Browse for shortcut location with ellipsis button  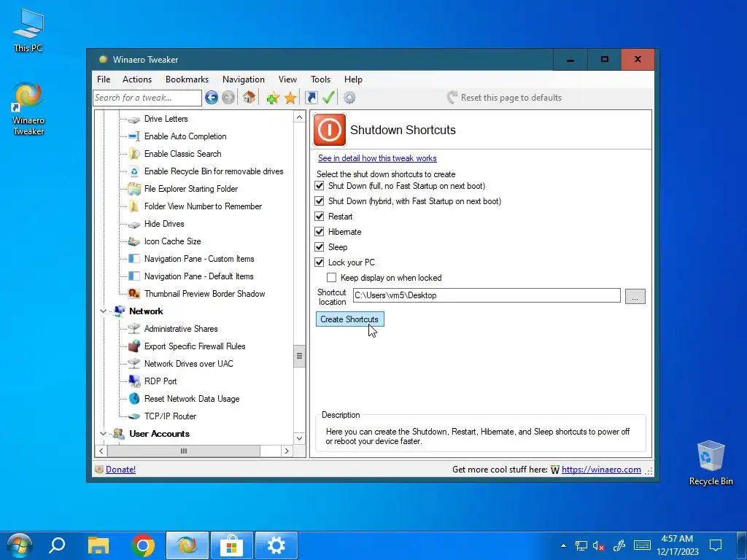[635, 296]
